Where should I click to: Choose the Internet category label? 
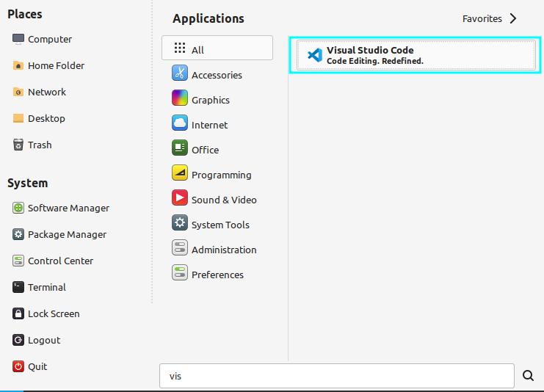click(209, 126)
